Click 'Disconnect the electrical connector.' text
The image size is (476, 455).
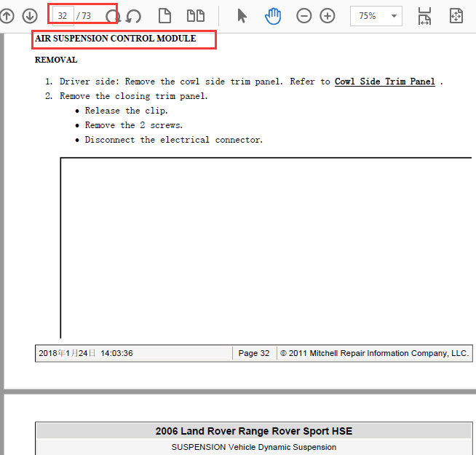click(174, 140)
